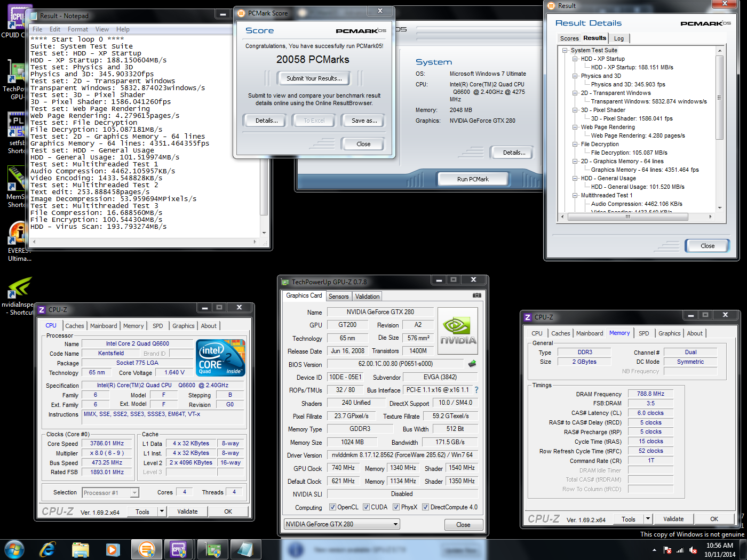This screenshot has width=747, height=560.
Task: Collapse the Physics and 3D tree node
Action: 575,76
